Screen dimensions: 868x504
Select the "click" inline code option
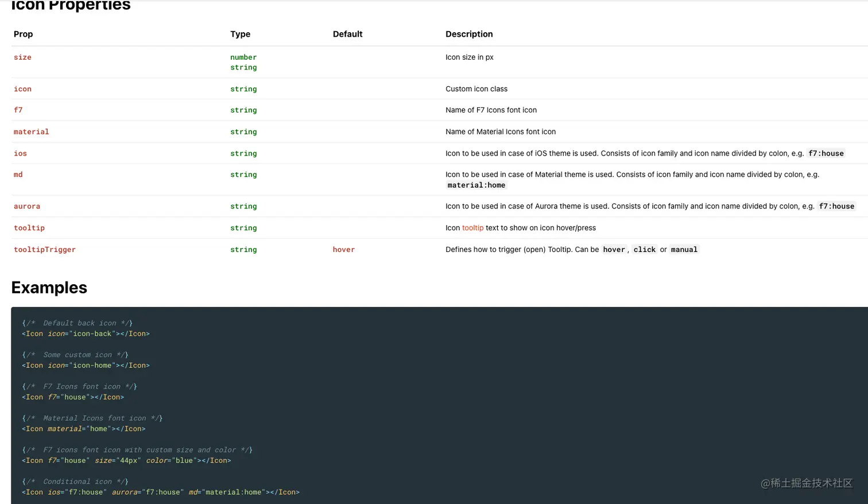[x=644, y=250]
